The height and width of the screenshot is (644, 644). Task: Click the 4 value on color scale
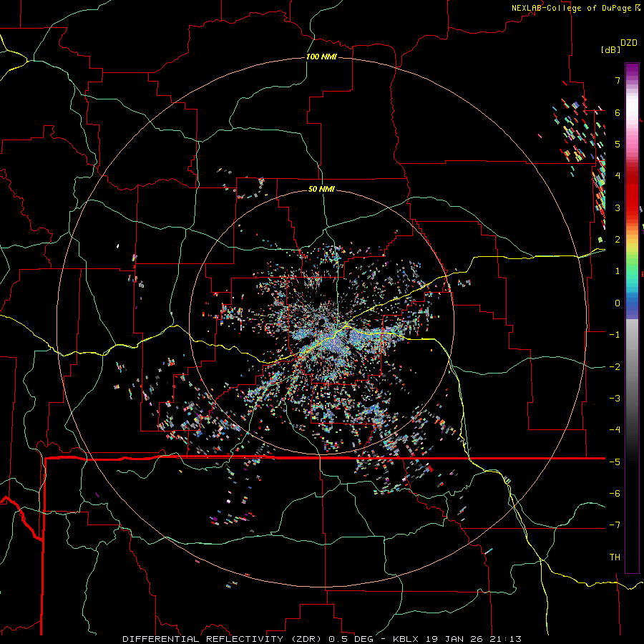(618, 176)
